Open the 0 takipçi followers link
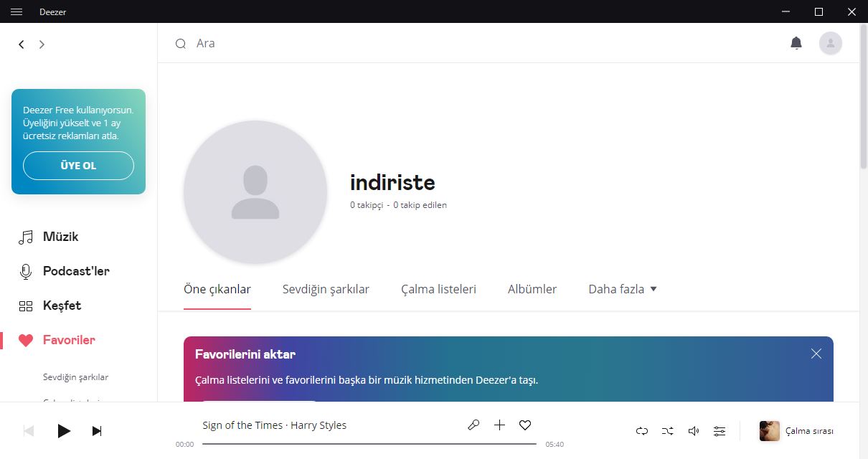 tap(367, 205)
